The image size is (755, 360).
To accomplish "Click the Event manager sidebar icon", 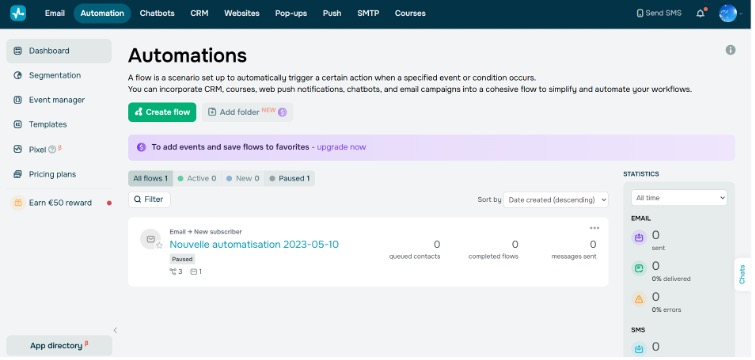I will (18, 100).
